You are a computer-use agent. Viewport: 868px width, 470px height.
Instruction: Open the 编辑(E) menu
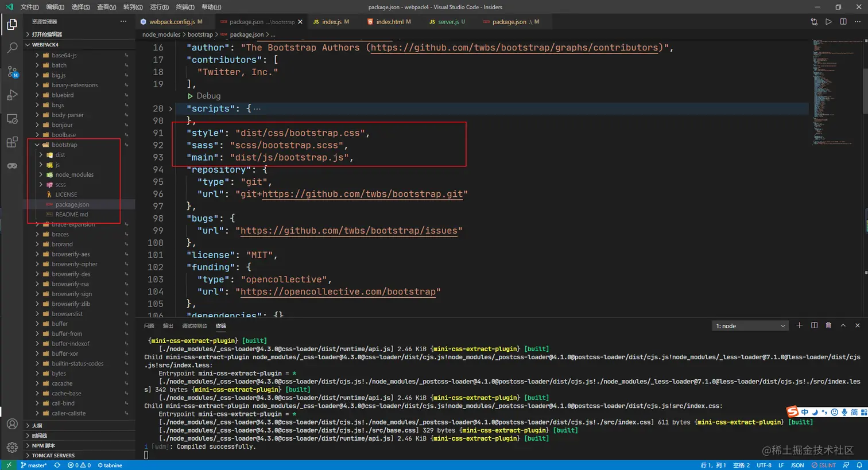tap(55, 7)
